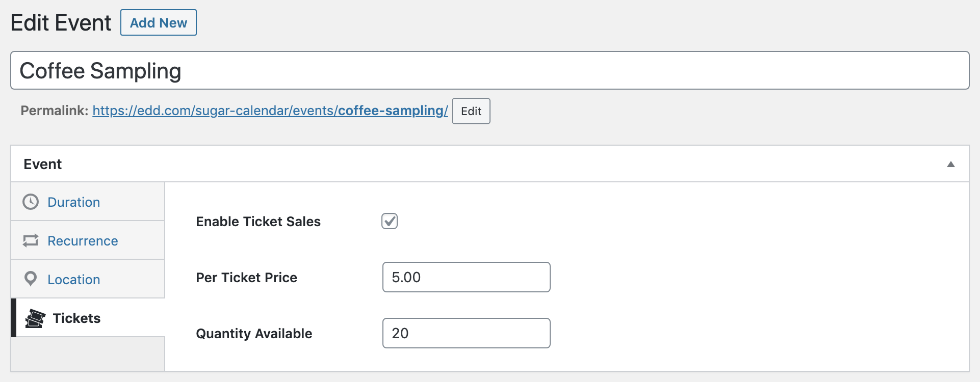Uncheck the Enable Ticket Sales checkbox

click(x=390, y=221)
